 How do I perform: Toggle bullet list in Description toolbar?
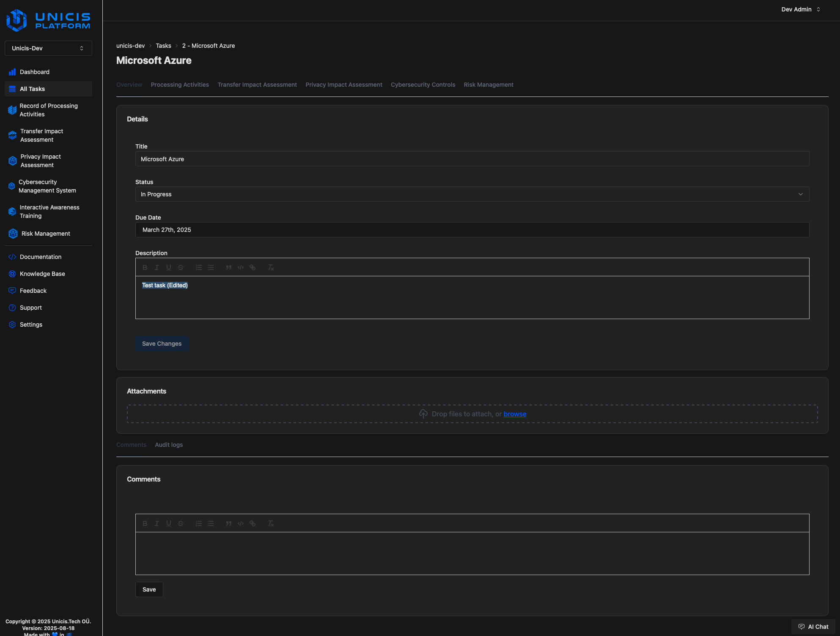click(x=211, y=267)
